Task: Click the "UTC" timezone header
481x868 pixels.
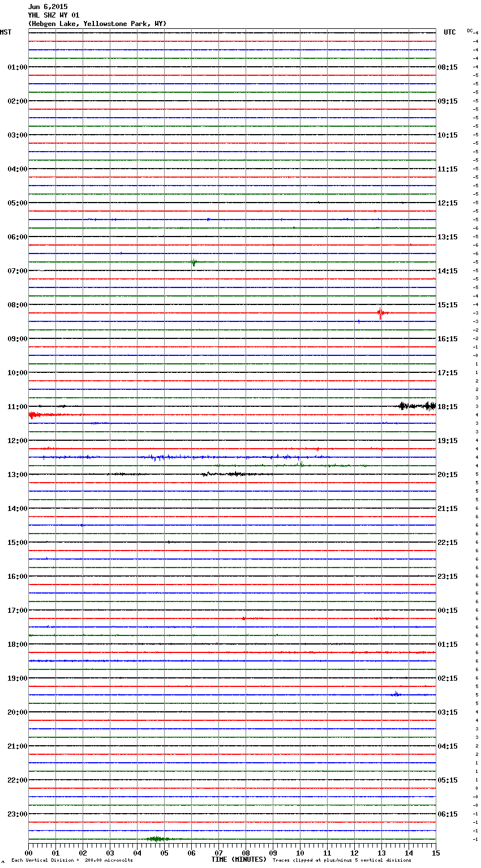Action: tap(450, 32)
